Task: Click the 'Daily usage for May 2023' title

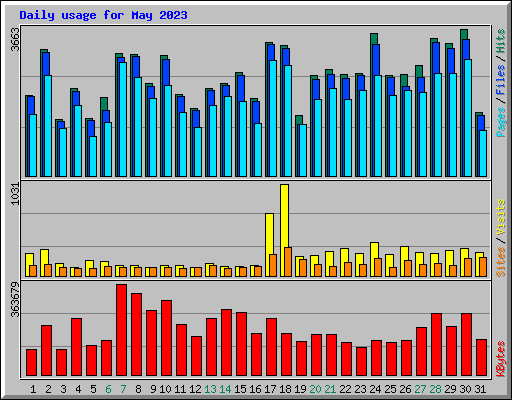Action: coord(103,15)
